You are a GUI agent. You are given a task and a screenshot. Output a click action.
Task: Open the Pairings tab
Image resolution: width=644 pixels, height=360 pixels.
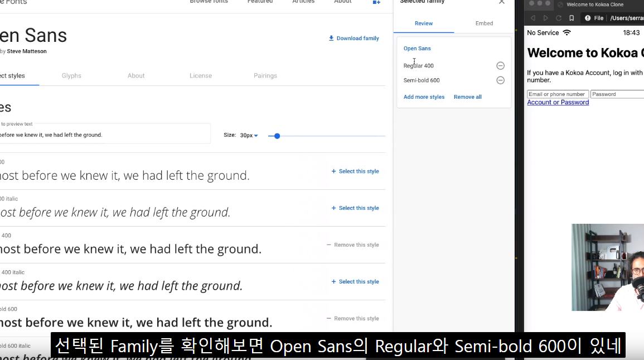click(x=265, y=75)
